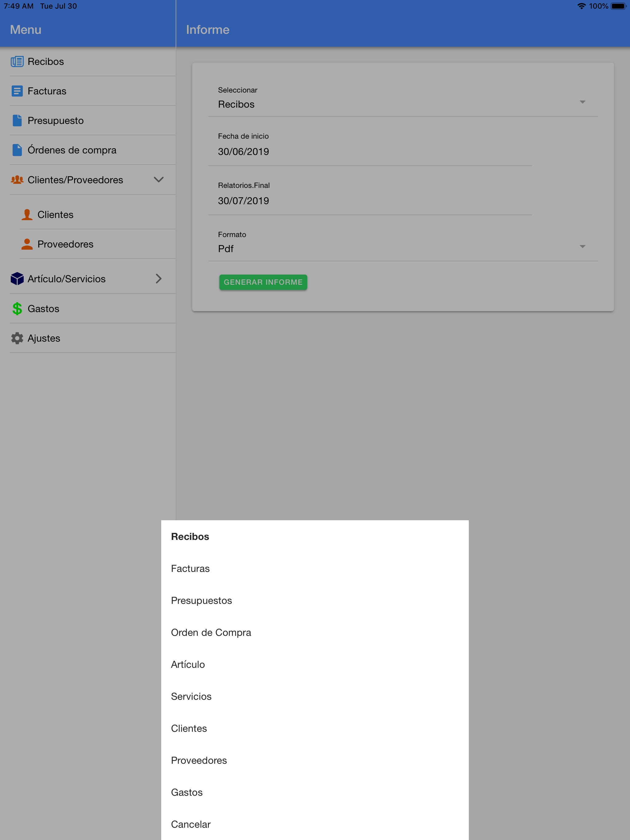Select Orden de Compra option
Viewport: 630px width, 840px height.
[211, 632]
